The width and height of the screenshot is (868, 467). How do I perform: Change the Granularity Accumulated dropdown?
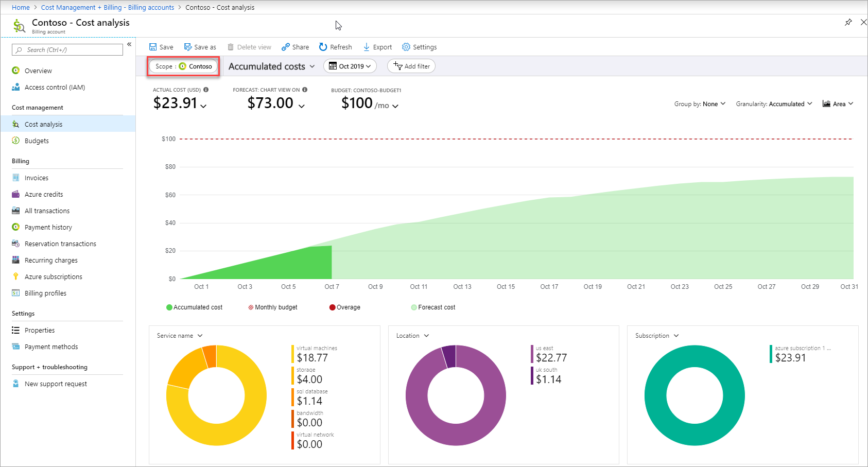(x=774, y=104)
